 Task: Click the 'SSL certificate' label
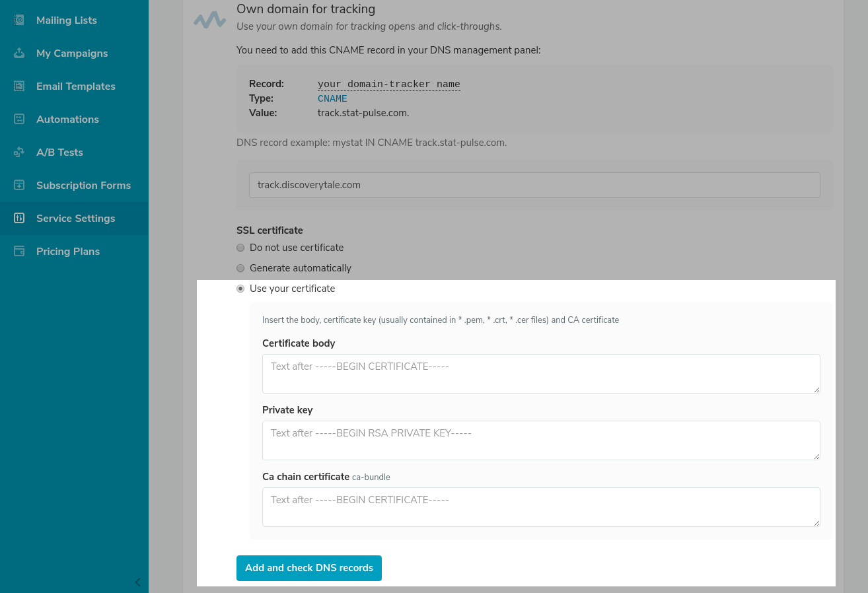270,230
